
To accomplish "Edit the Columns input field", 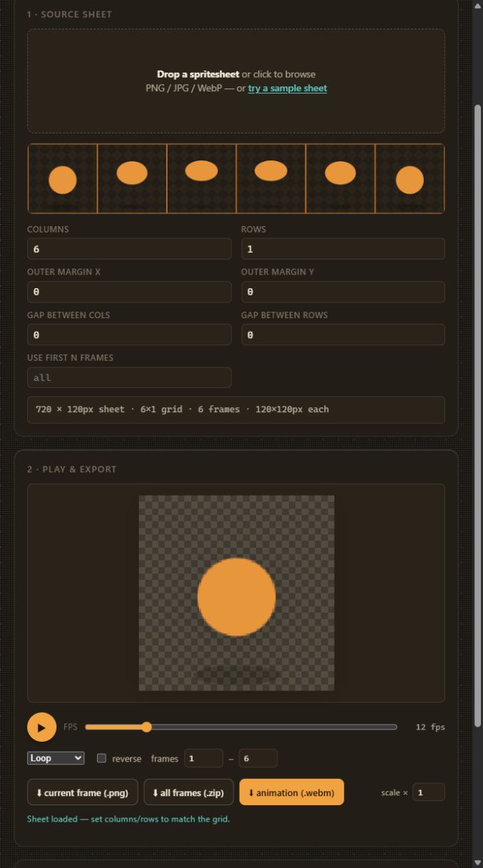I will (x=129, y=249).
